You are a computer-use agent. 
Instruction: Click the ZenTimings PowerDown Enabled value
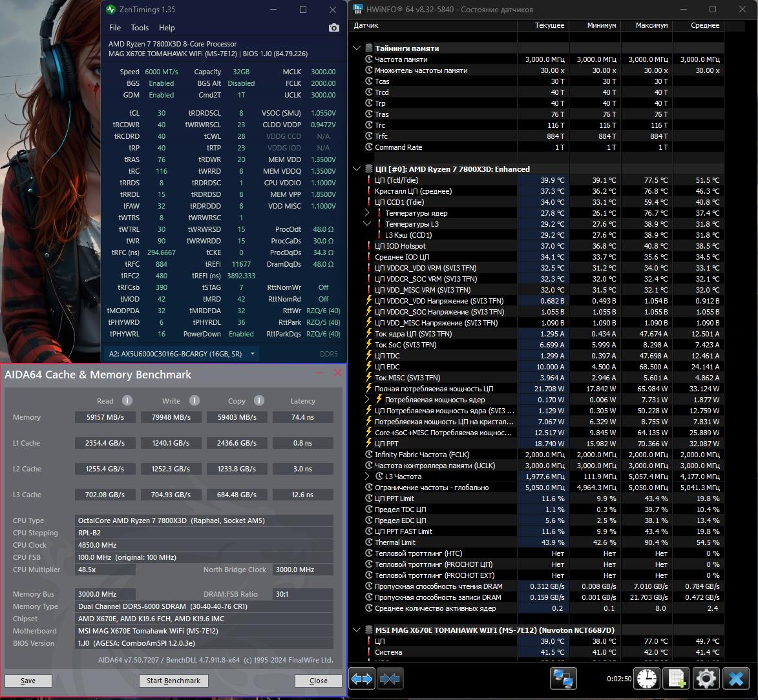[x=241, y=334]
